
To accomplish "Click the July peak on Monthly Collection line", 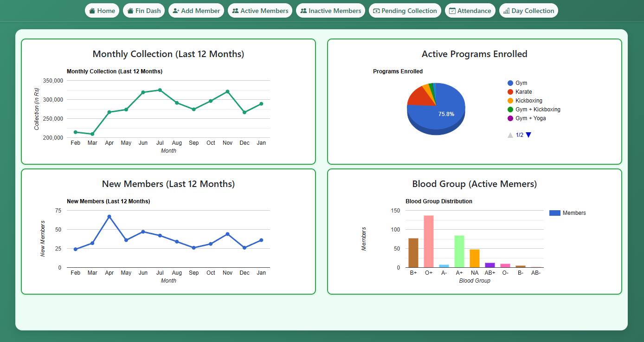I will 160,90.
